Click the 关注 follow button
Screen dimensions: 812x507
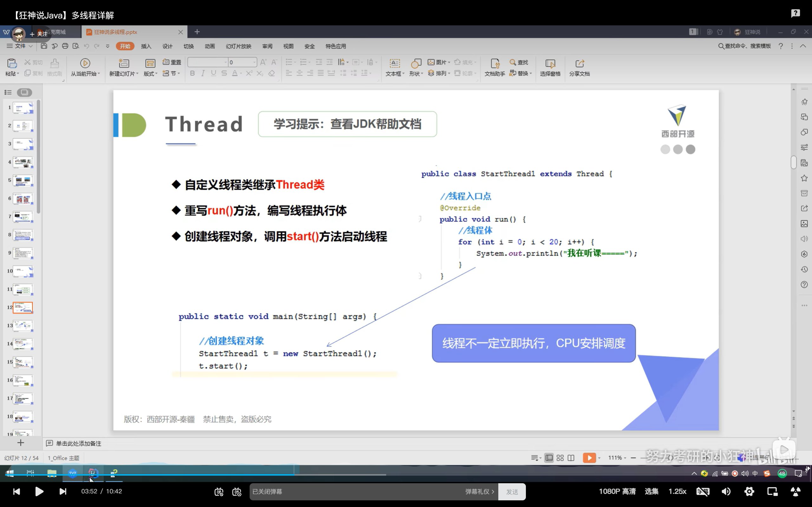click(x=39, y=34)
